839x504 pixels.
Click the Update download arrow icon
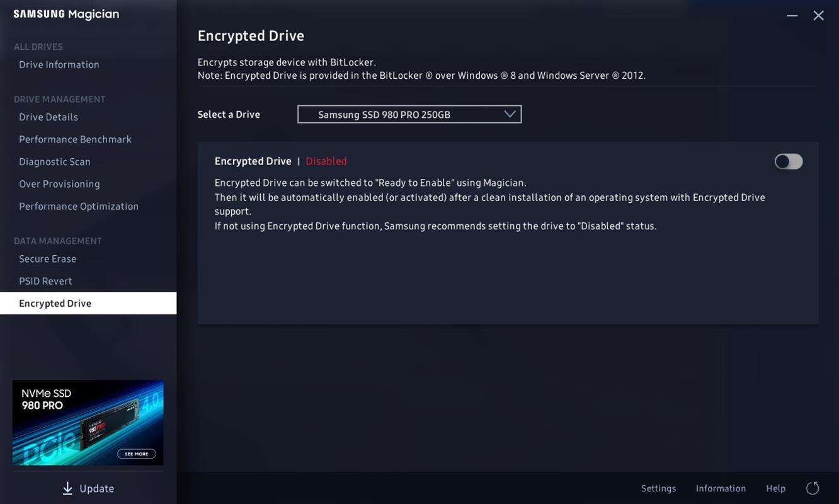coord(67,488)
